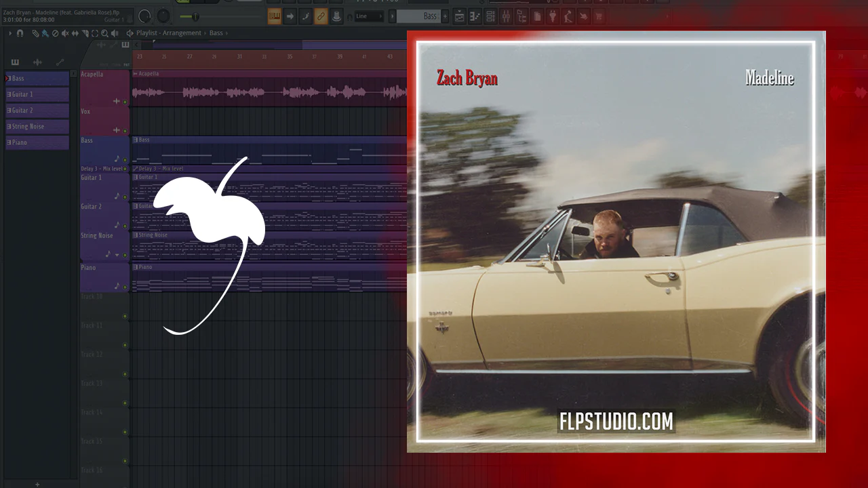The height and width of the screenshot is (488, 868).
Task: Click the small arrow left of the Bass pattern selector
Action: point(392,16)
